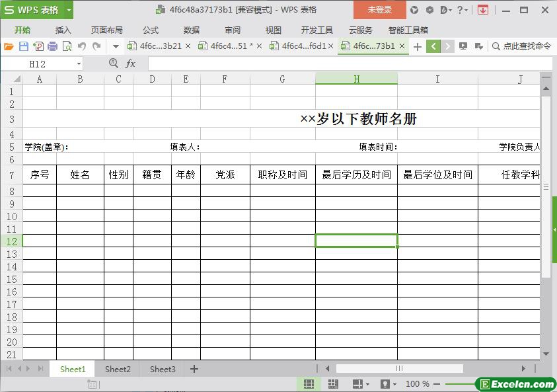The width and height of the screenshot is (557, 392).
Task: Open the 公式 ribbon tab
Action: click(150, 30)
